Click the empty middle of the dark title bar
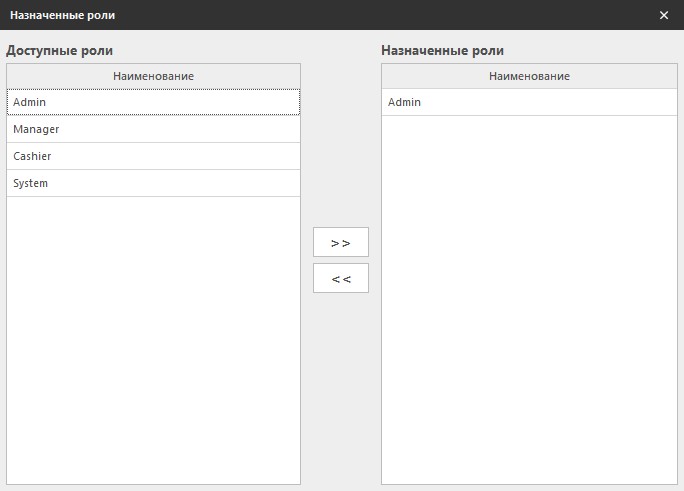 point(380,15)
